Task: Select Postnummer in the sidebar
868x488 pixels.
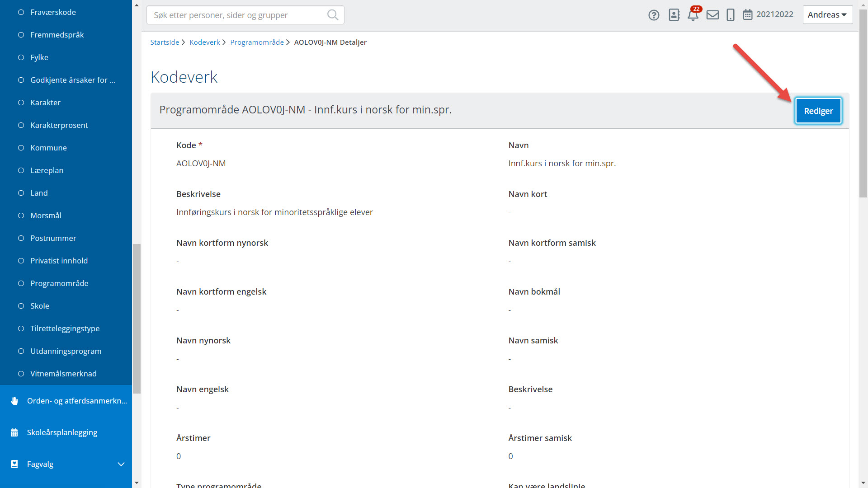Action: coord(53,238)
